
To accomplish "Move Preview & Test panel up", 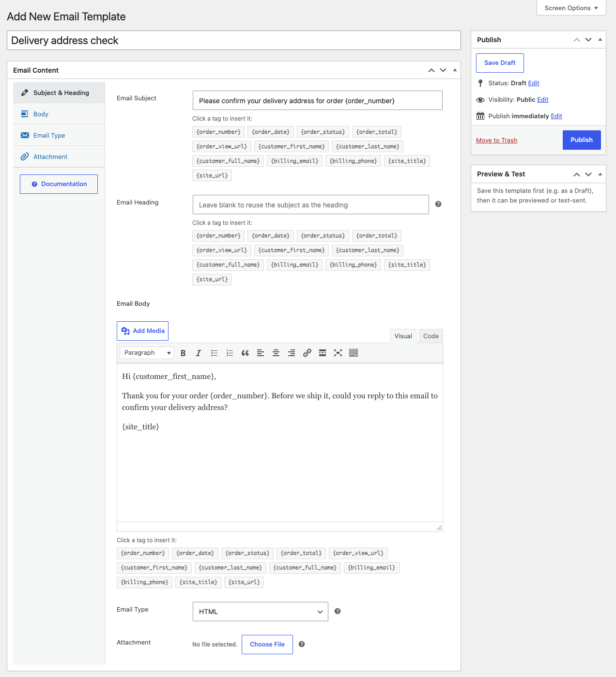I will [x=577, y=174].
